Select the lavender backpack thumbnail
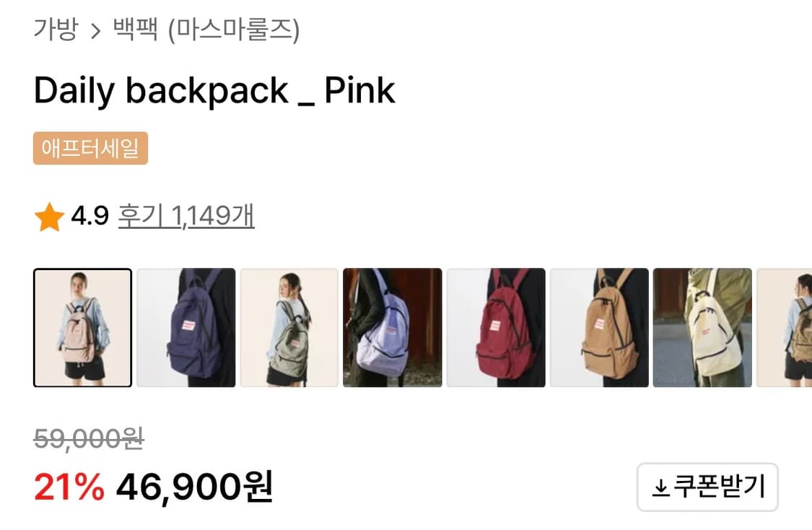The width and height of the screenshot is (812, 530). click(393, 327)
